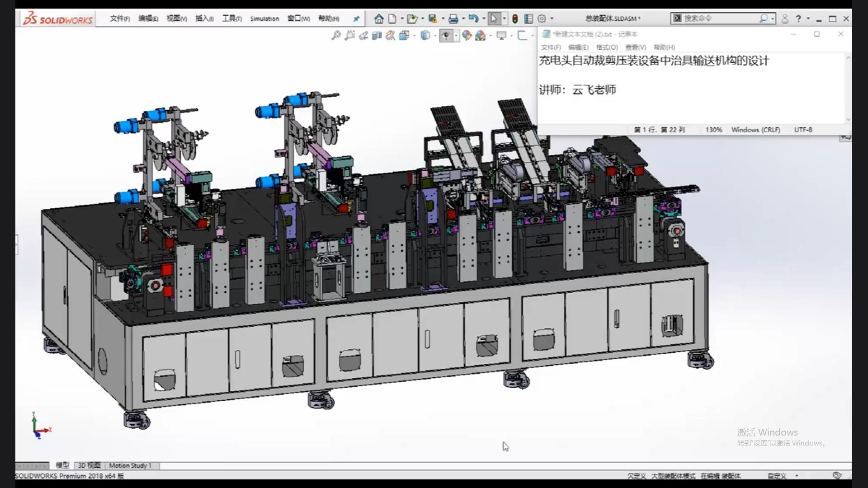
Task: Save the assembly with the Save icon
Action: tap(433, 19)
